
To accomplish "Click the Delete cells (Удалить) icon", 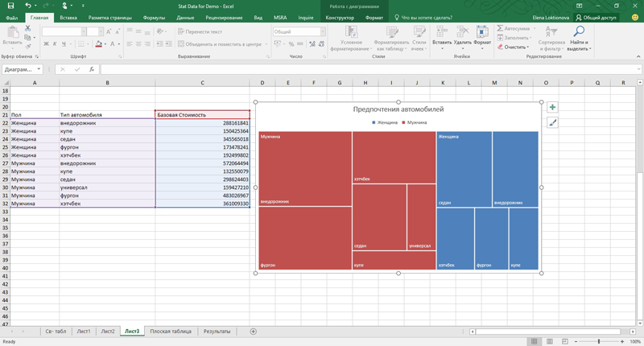I will [x=462, y=32].
